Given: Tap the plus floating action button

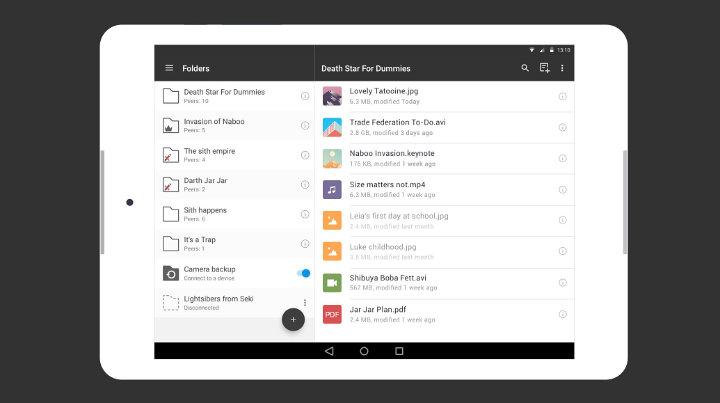Looking at the screenshot, I should (293, 319).
